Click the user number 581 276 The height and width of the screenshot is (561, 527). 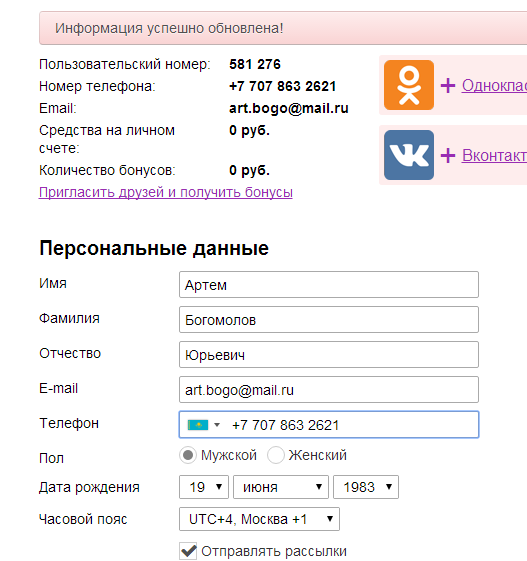tap(255, 64)
